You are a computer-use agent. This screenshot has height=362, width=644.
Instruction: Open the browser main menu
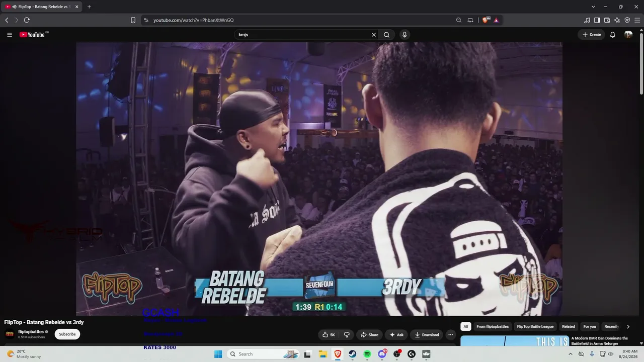pos(637,20)
